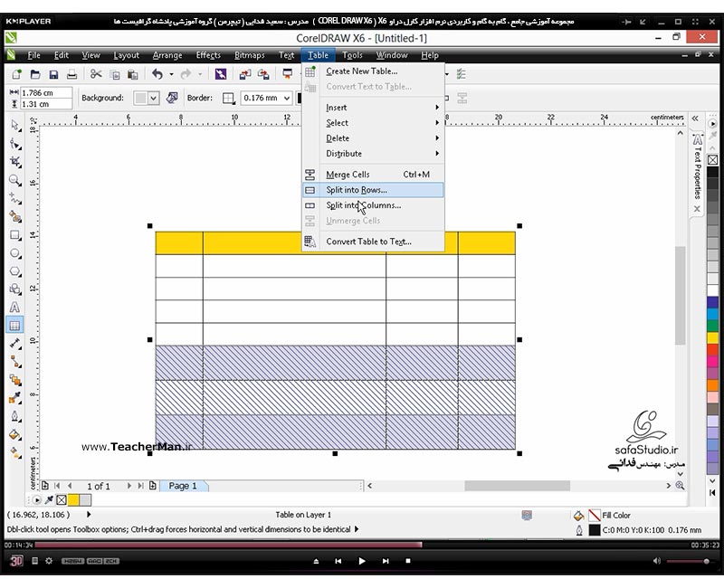Click the Export icon
This screenshot has height=588, width=724.
pos(263,74)
